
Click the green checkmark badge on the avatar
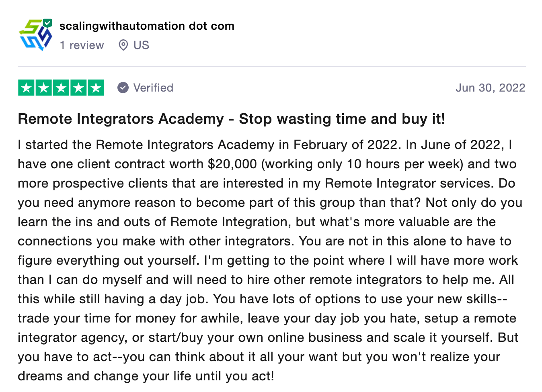(x=48, y=23)
